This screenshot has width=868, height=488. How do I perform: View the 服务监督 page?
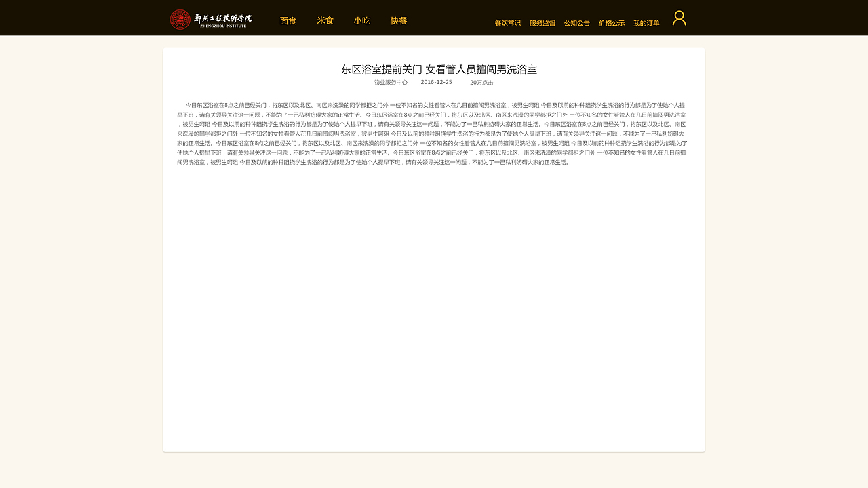click(542, 23)
